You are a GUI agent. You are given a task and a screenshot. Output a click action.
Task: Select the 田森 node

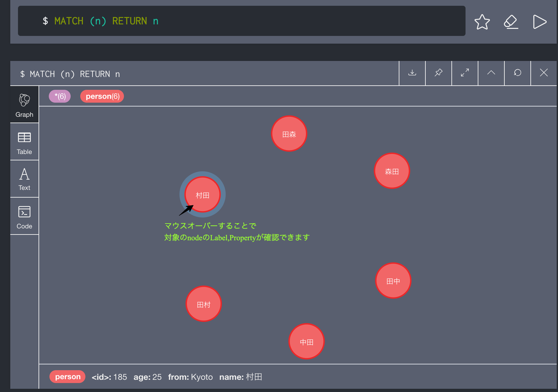point(289,134)
